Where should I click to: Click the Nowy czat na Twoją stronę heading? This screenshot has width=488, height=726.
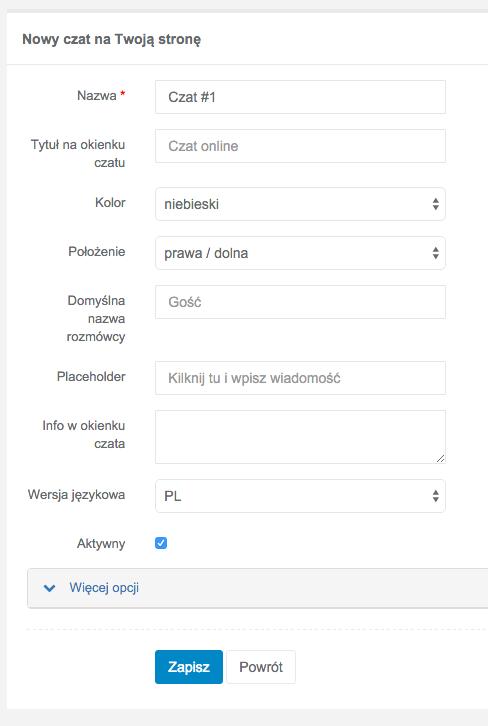point(112,39)
